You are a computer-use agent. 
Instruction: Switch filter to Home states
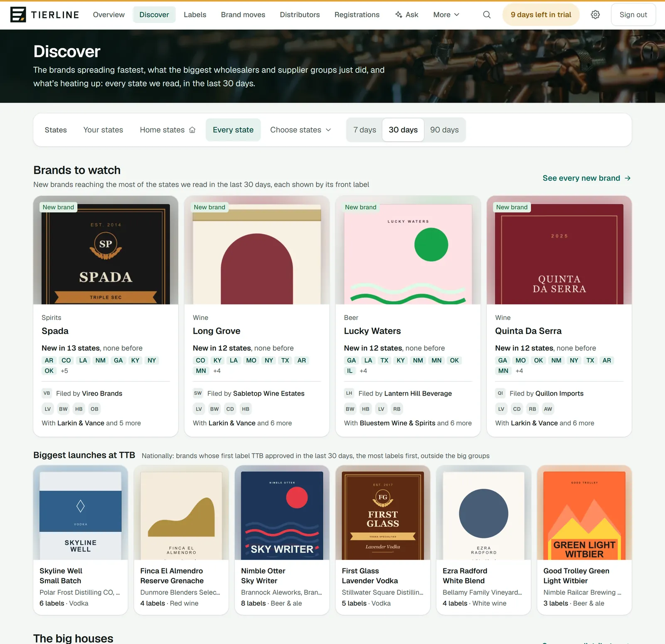[168, 130]
